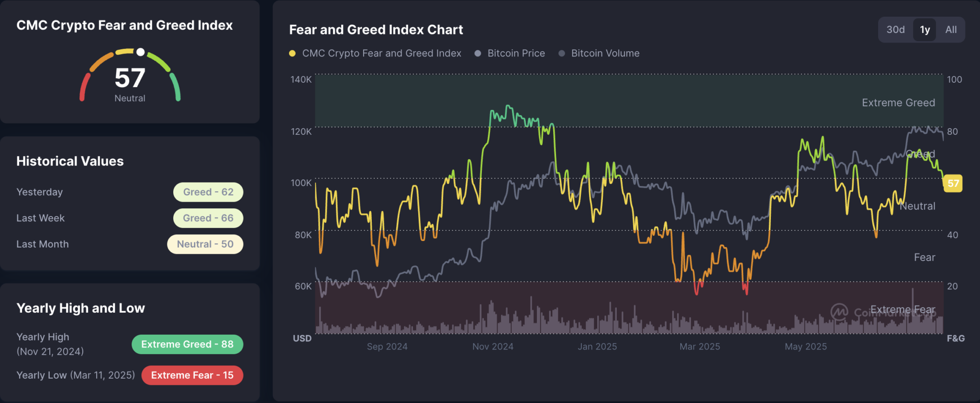The height and width of the screenshot is (403, 980).
Task: Click the Yearly High (Nov 21, 2024) label
Action: [x=50, y=344]
